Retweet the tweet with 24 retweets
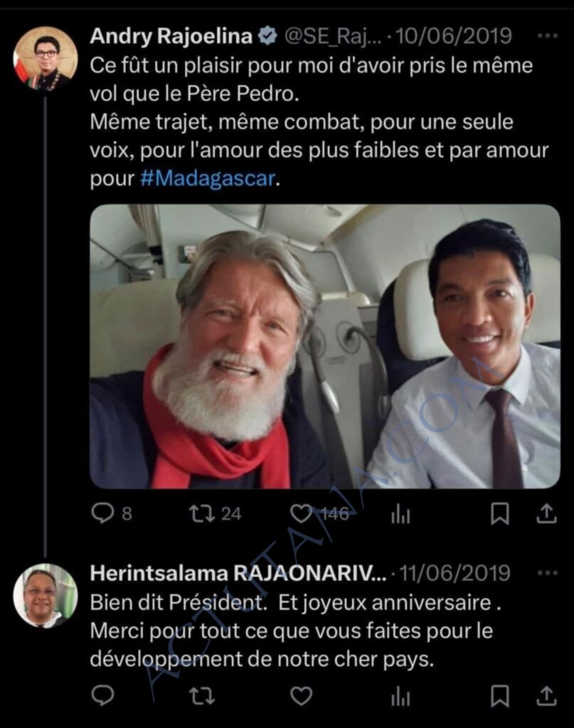This screenshot has height=728, width=574. 202,513
